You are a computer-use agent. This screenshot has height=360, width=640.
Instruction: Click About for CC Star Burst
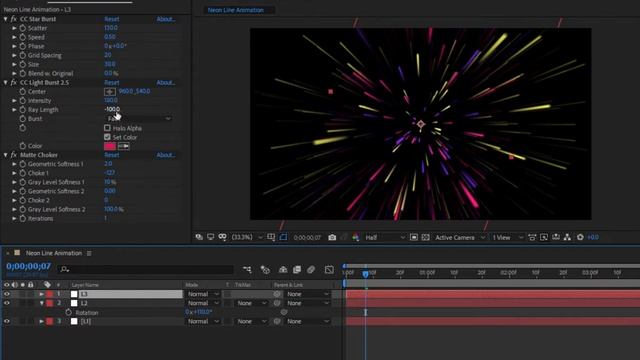pyautogui.click(x=166, y=19)
